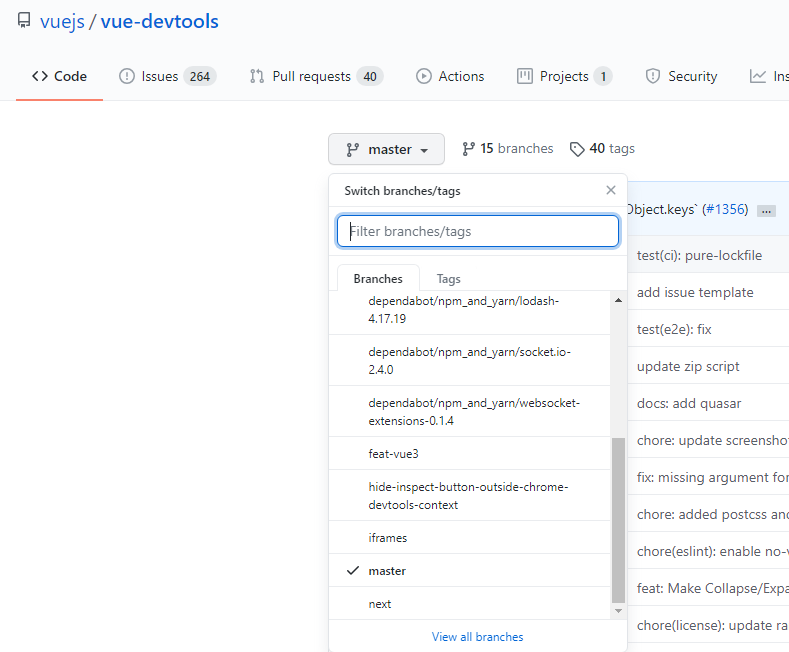Click the branch list scrollbar down arrow
789x652 pixels.
(618, 611)
